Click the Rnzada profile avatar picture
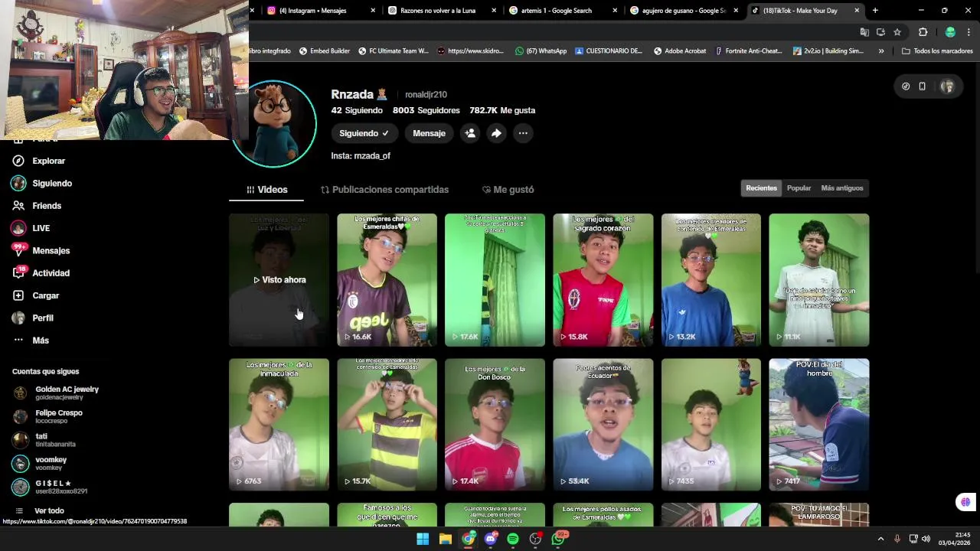Screen dimensions: 980x551 [x=274, y=124]
